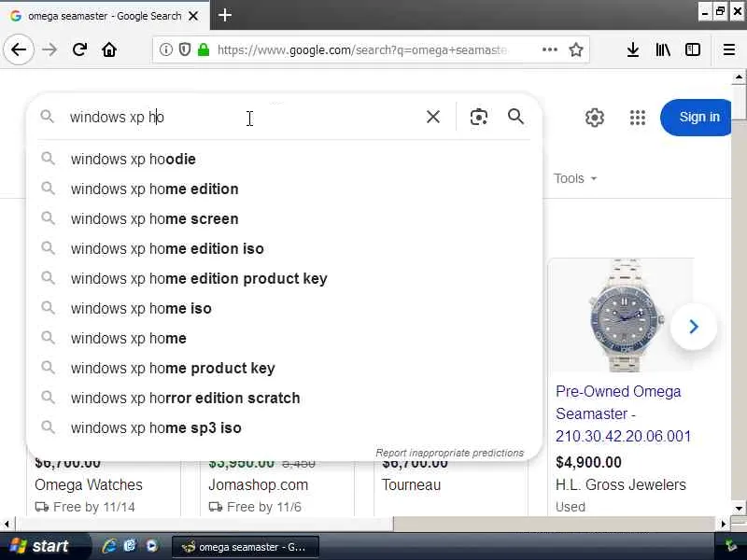This screenshot has height=560, width=747.
Task: Click the browser forward arrow
Action: pos(49,49)
